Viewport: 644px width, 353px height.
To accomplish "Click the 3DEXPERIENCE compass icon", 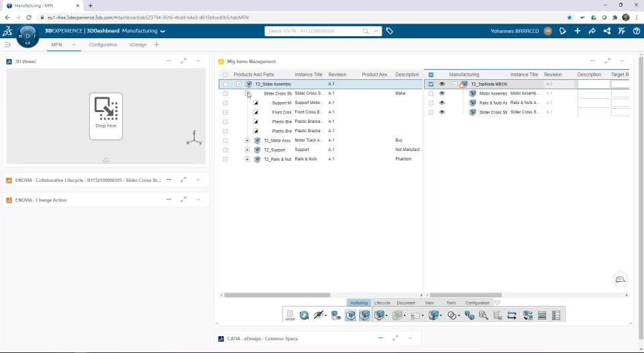I will click(28, 36).
